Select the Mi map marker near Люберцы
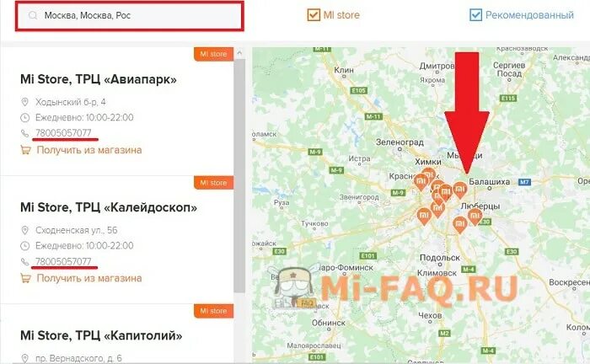Viewport: 590px width, 364px height. pos(475,217)
